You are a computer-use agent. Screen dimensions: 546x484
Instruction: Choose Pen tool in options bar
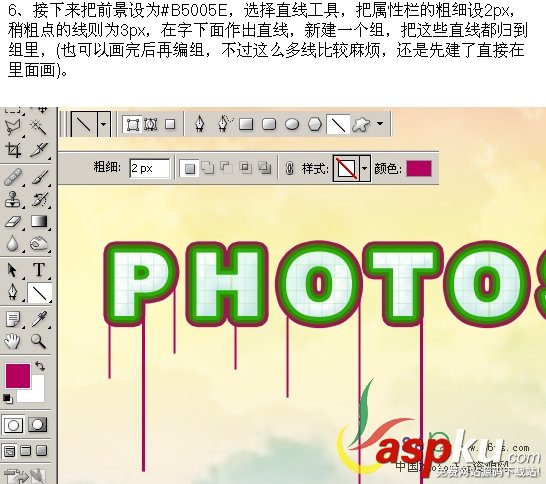(200, 124)
